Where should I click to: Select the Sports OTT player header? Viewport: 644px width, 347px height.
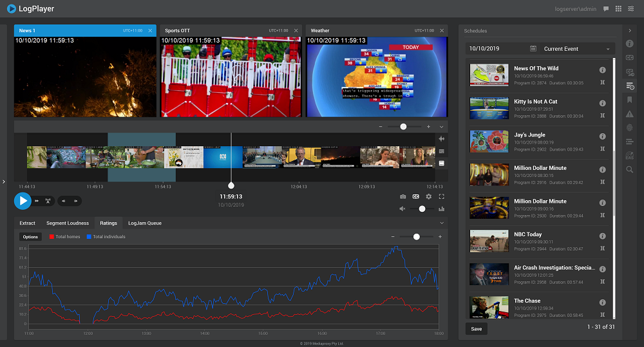click(x=231, y=30)
